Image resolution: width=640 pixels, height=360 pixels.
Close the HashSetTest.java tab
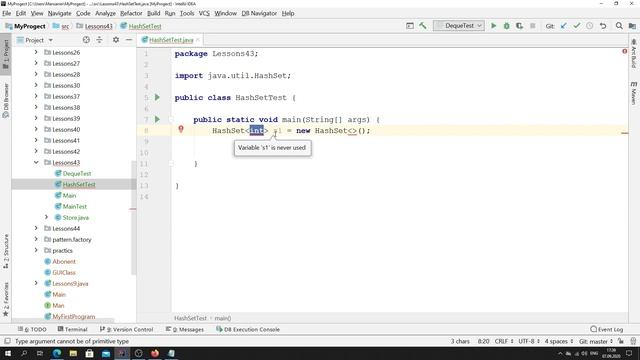click(x=198, y=40)
